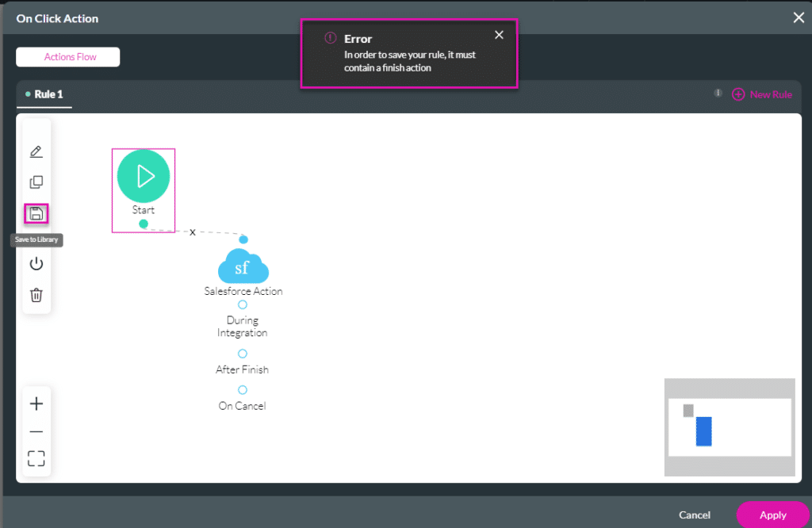Click the After Finish connector circle

pyautogui.click(x=243, y=354)
